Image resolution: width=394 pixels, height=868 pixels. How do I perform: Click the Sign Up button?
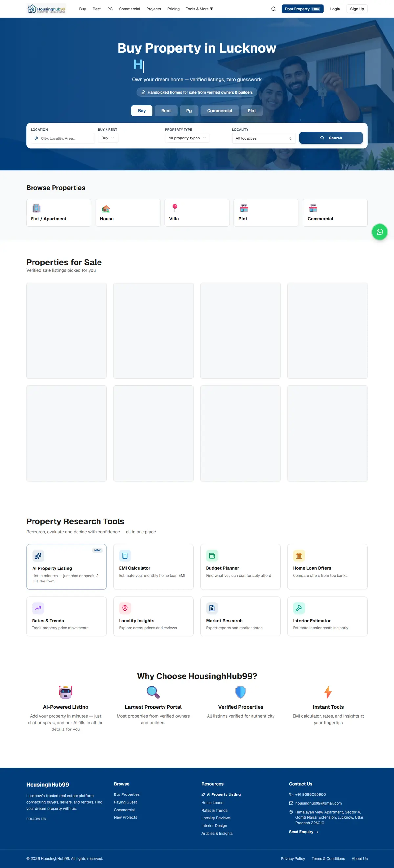[357, 9]
